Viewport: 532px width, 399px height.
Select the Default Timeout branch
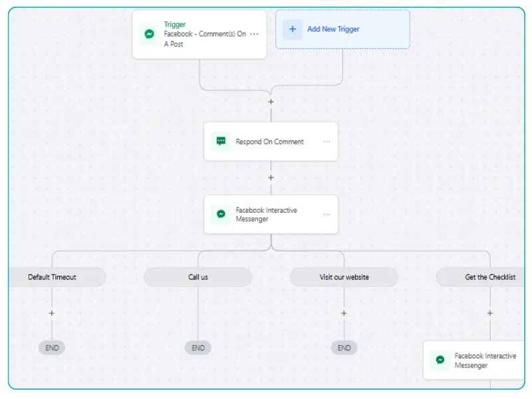click(x=57, y=277)
